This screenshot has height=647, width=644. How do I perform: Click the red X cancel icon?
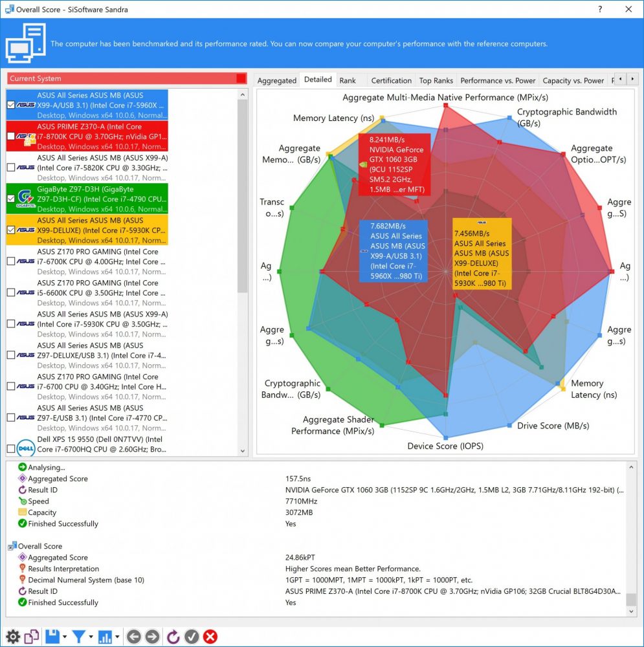click(x=210, y=637)
